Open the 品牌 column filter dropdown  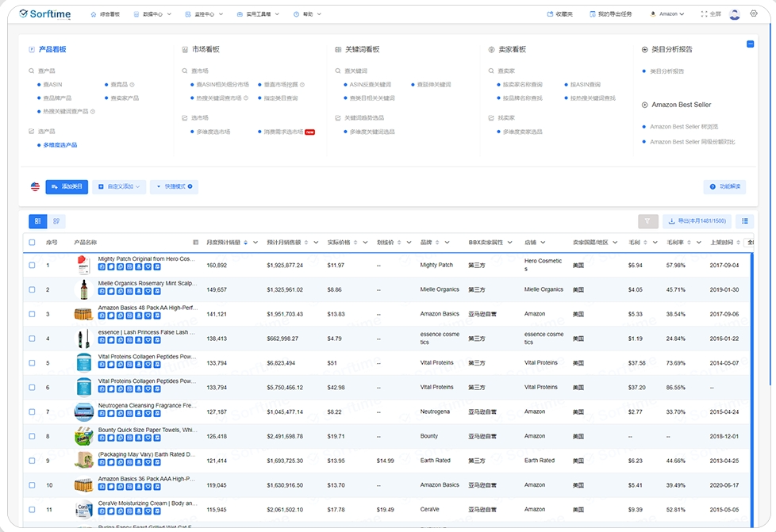tap(447, 243)
